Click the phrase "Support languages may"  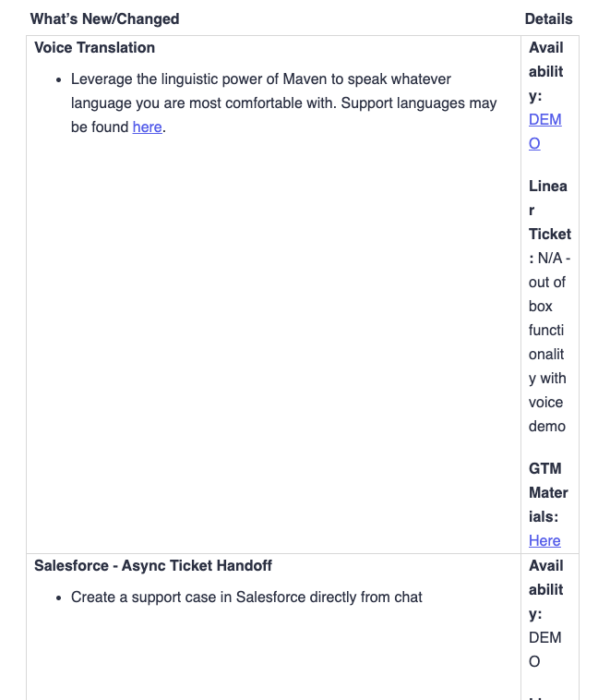pos(419,103)
